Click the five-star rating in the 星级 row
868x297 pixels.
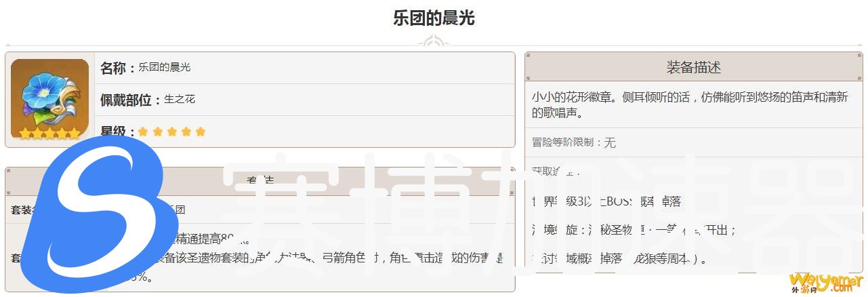(x=171, y=132)
